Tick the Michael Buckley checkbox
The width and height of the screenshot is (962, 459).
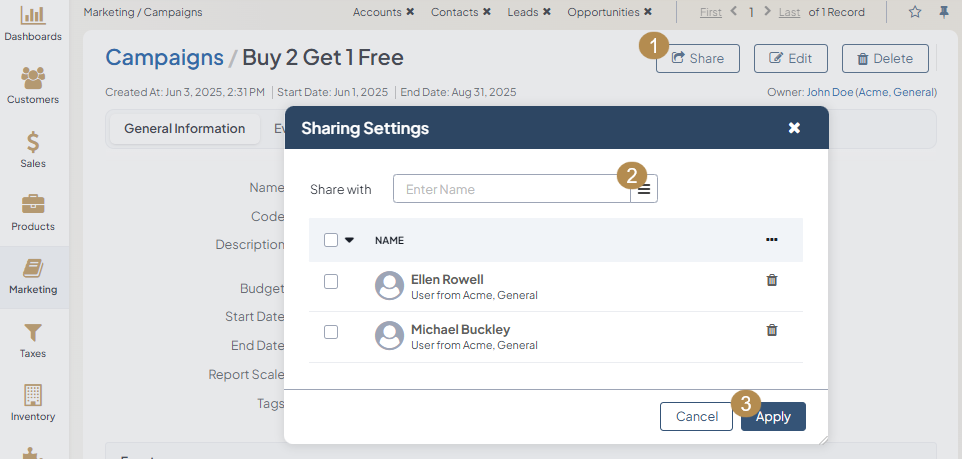pos(331,332)
